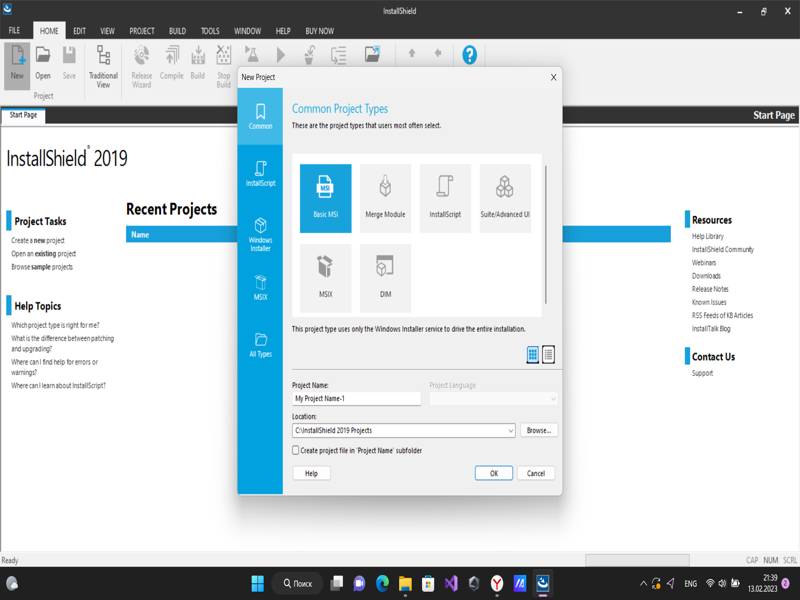
Task: Open the MSIX category in sidebar
Action: pos(260,286)
